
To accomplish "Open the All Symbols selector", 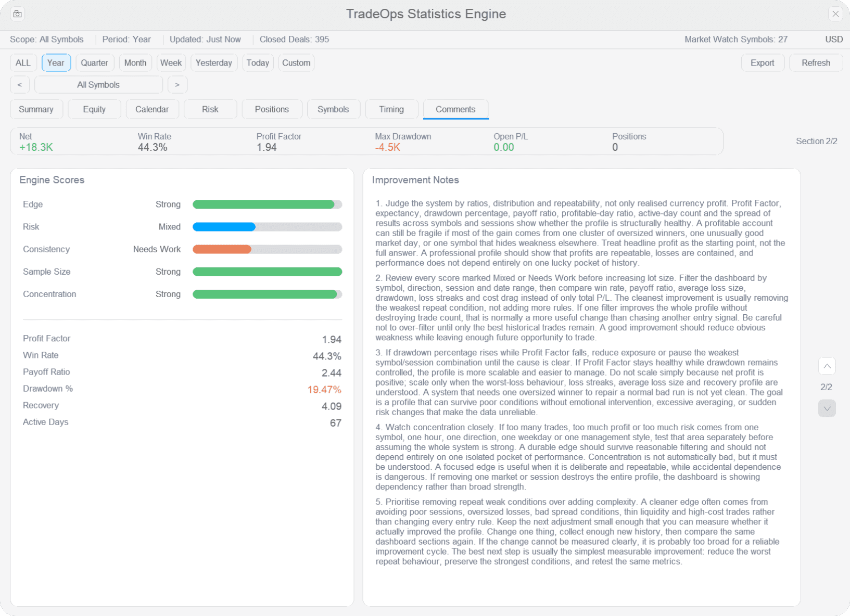I will [x=98, y=85].
